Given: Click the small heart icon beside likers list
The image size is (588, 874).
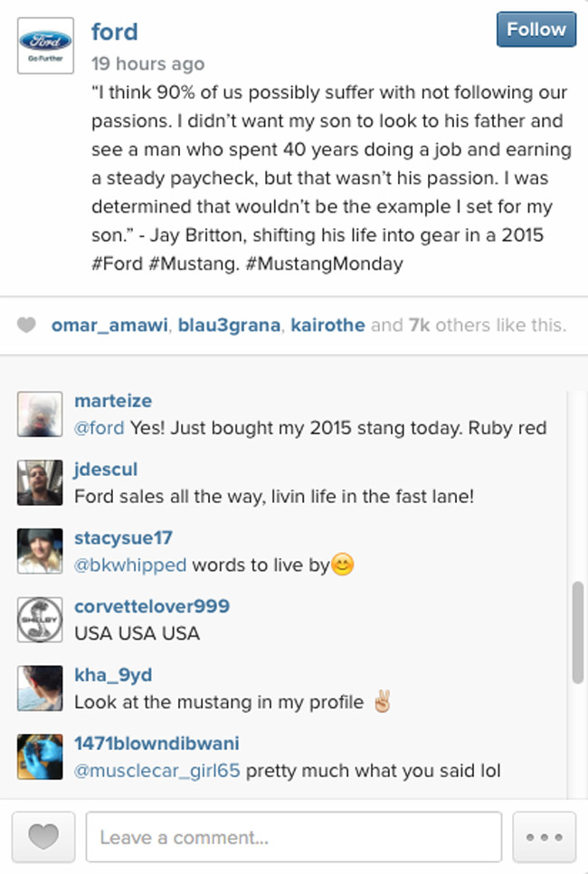Looking at the screenshot, I should tap(27, 326).
